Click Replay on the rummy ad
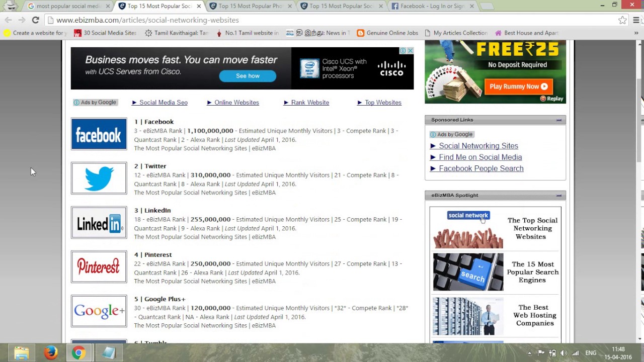Image resolution: width=644 pixels, height=362 pixels. pos(551,99)
